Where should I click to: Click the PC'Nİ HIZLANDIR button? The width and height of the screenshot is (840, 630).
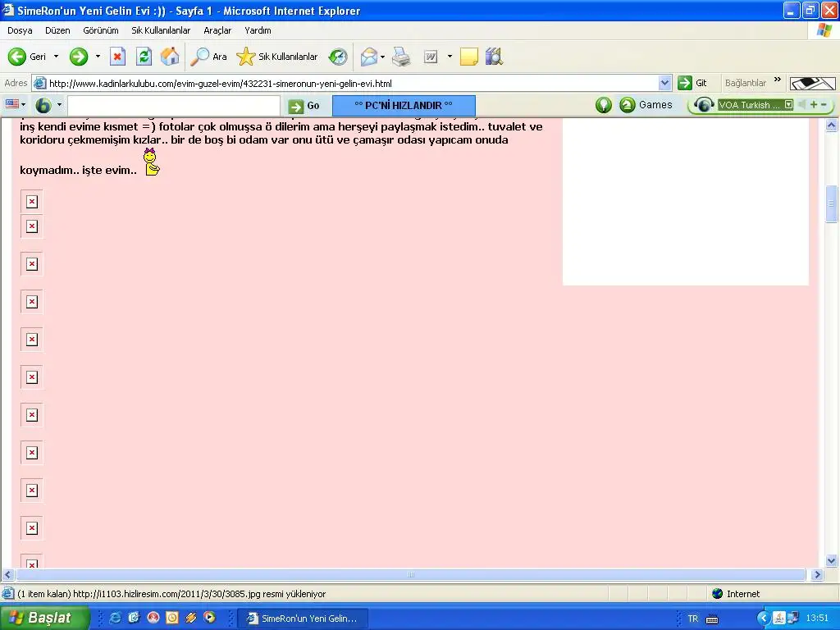(x=404, y=106)
